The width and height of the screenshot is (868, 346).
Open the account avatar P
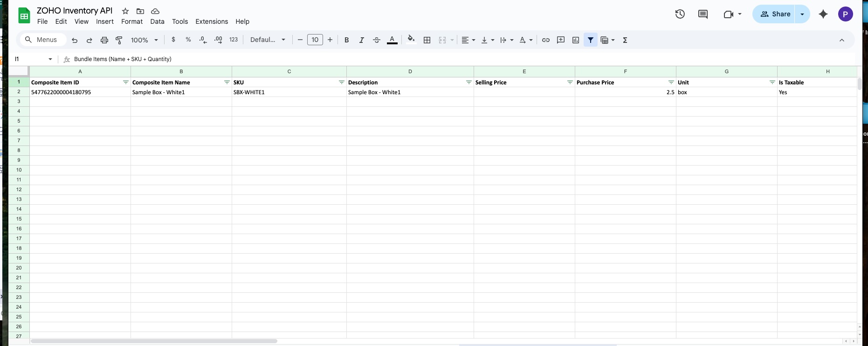coord(845,14)
